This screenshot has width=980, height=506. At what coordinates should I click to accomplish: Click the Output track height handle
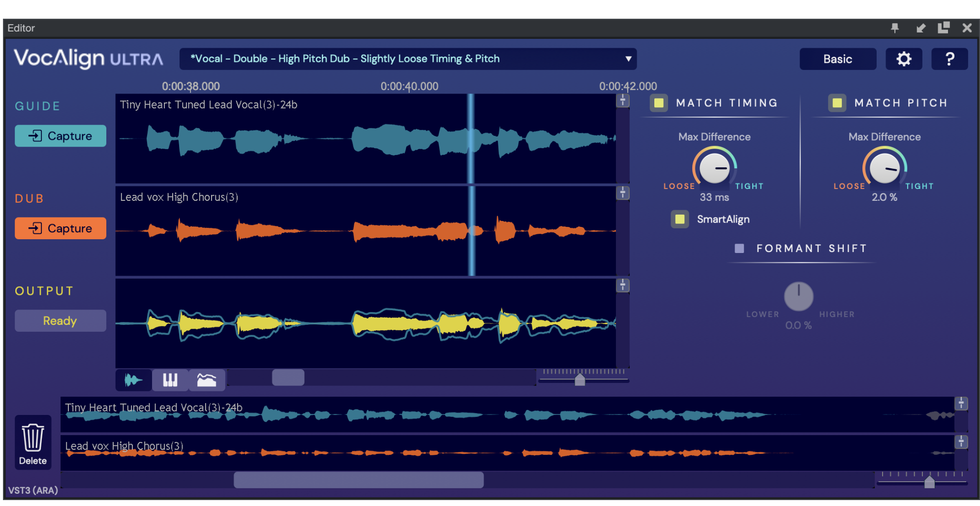[623, 285]
